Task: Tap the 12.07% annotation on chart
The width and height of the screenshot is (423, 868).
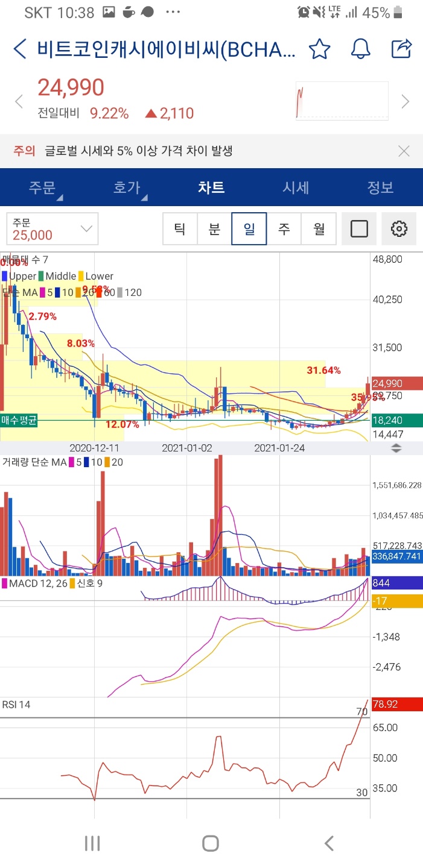Action: point(122,424)
